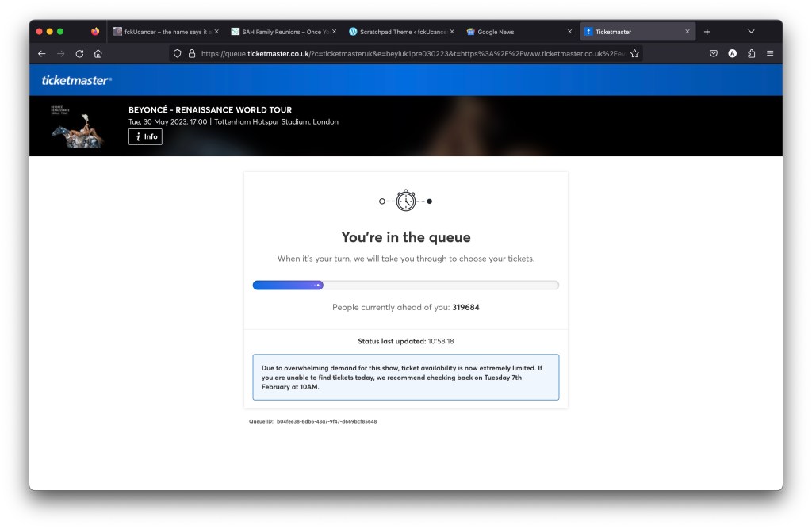Show site security padlock information

click(x=191, y=54)
